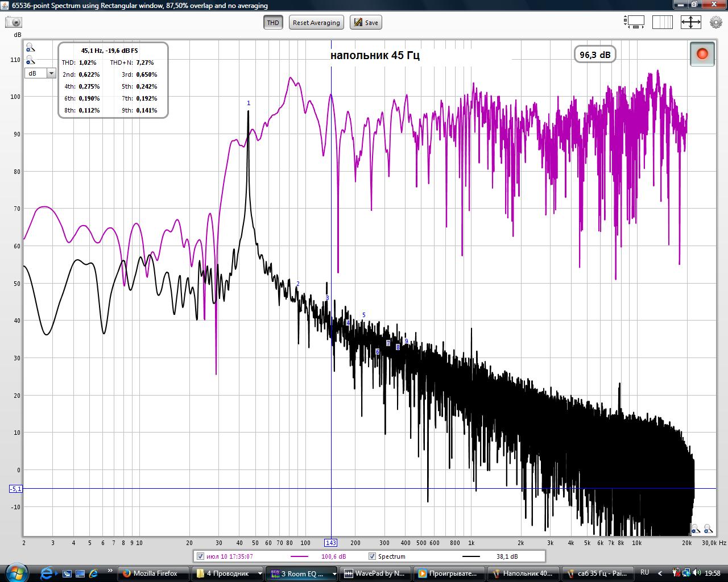This screenshot has width=728, height=582.
Task: Click the vertical axis zoom-out magnifier
Action: [x=30, y=60]
